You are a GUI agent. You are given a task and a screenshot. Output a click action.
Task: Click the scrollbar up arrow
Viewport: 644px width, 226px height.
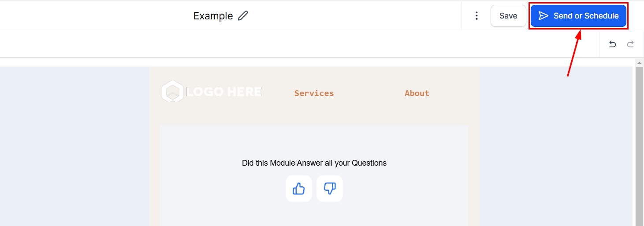coord(639,62)
